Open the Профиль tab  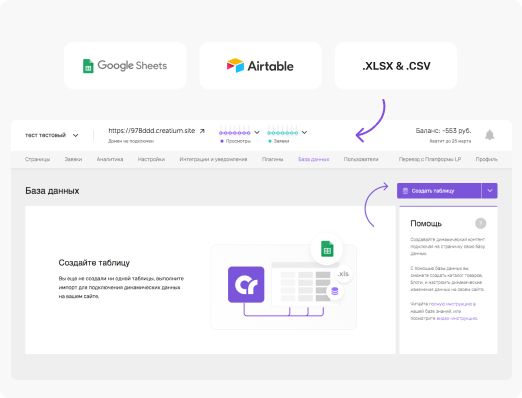pos(487,159)
